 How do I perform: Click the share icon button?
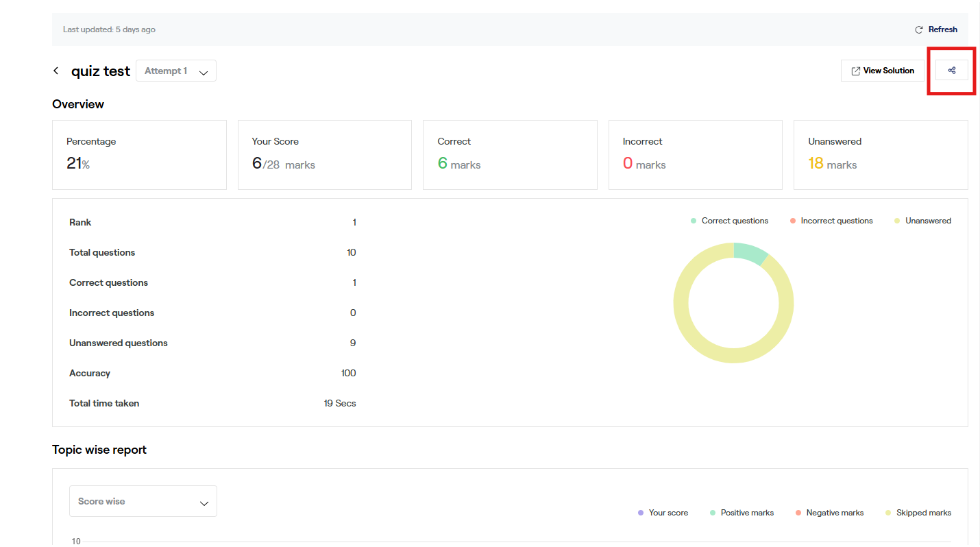click(951, 71)
